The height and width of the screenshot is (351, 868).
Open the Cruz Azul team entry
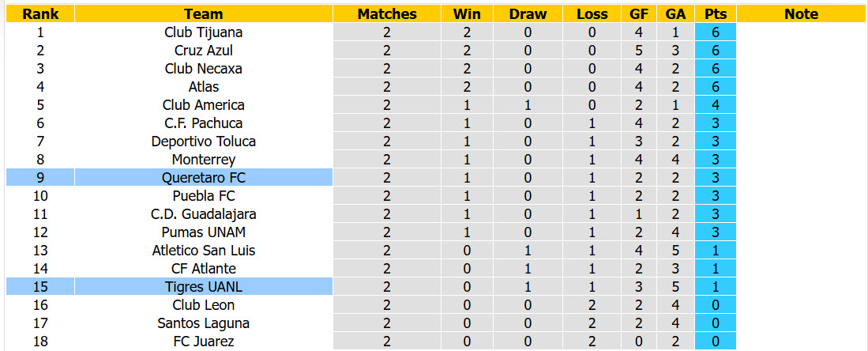tap(204, 51)
